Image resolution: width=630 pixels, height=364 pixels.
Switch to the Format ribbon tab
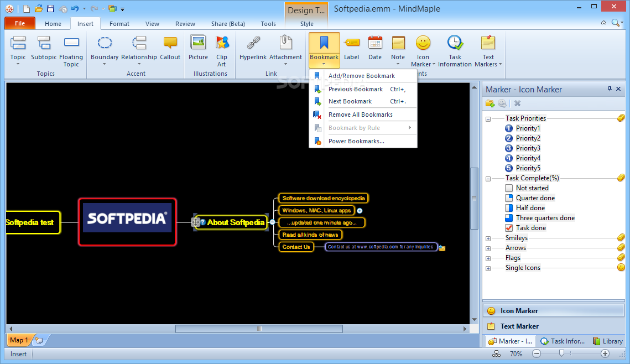tap(119, 24)
